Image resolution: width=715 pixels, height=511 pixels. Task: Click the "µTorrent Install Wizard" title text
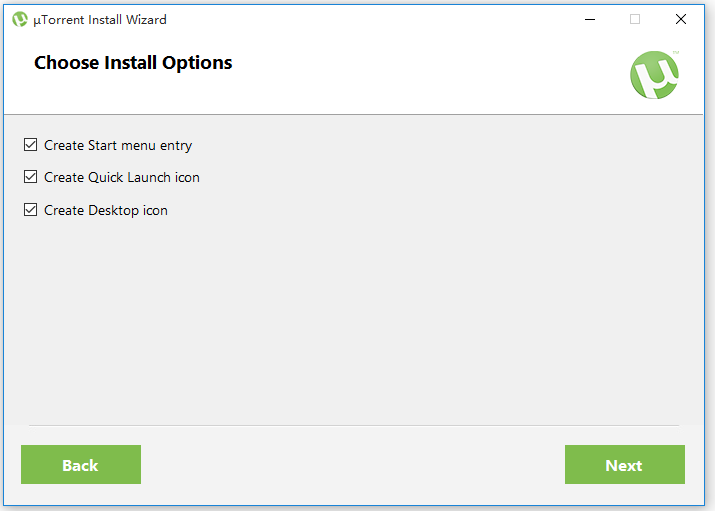pos(100,19)
